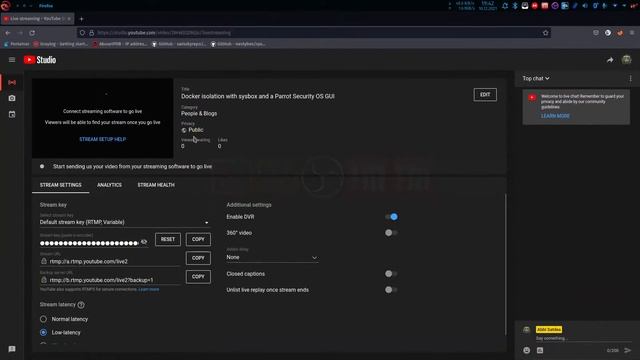Select the Live streaming YouTube browser tab
The image size is (640, 360).
click(x=37, y=19)
